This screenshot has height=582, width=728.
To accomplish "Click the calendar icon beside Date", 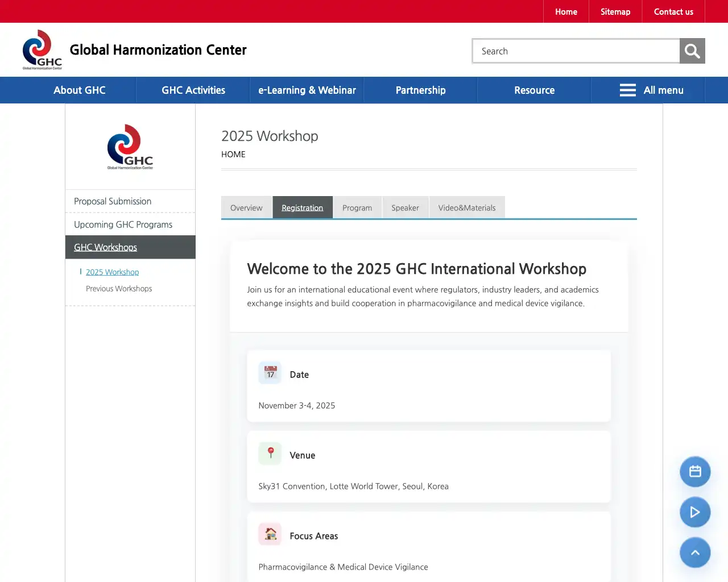I will (x=270, y=373).
